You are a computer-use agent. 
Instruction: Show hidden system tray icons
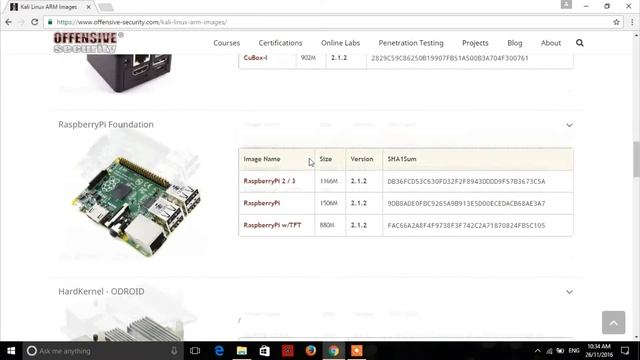coord(538,351)
